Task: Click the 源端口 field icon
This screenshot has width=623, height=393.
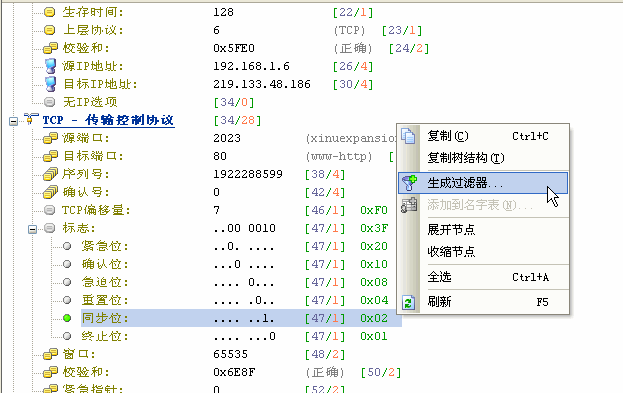Action: coord(50,138)
